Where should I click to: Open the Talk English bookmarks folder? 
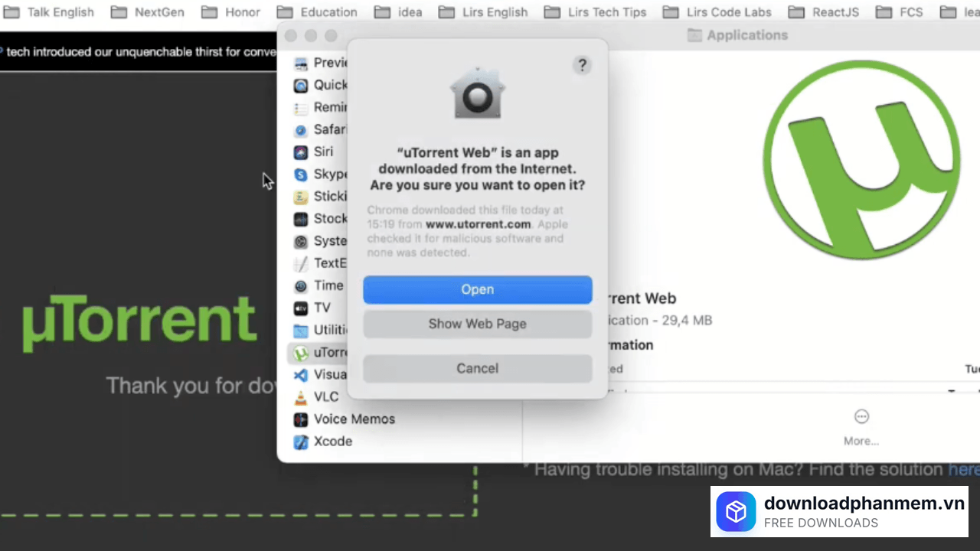tap(49, 12)
